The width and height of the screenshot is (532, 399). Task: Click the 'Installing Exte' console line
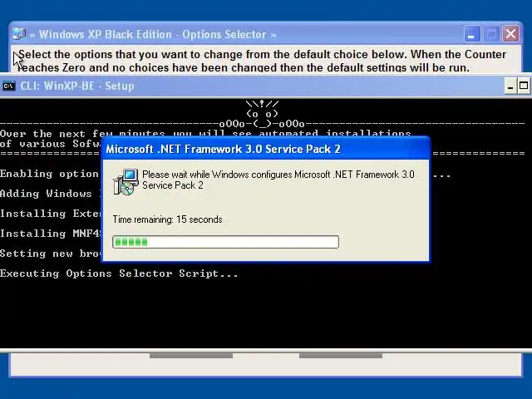(x=51, y=214)
